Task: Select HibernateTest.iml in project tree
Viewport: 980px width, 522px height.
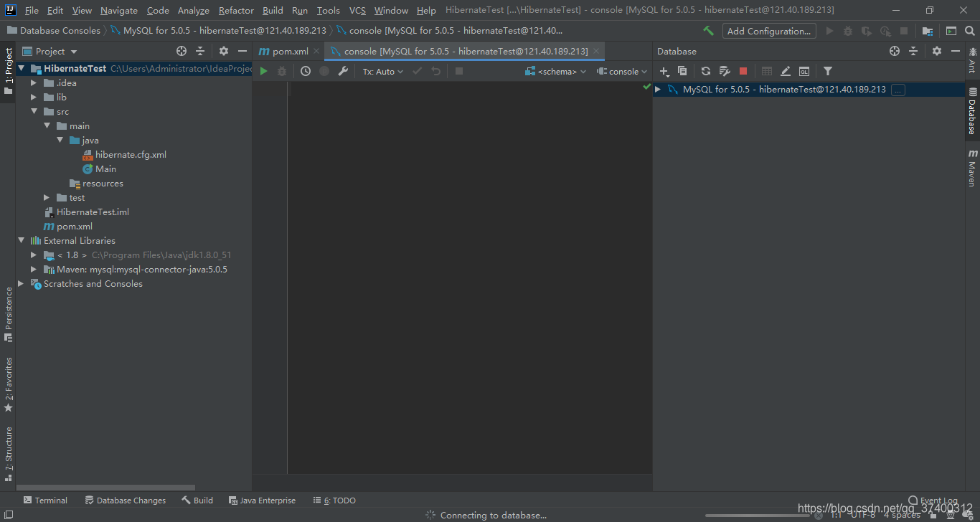Action: click(x=86, y=212)
